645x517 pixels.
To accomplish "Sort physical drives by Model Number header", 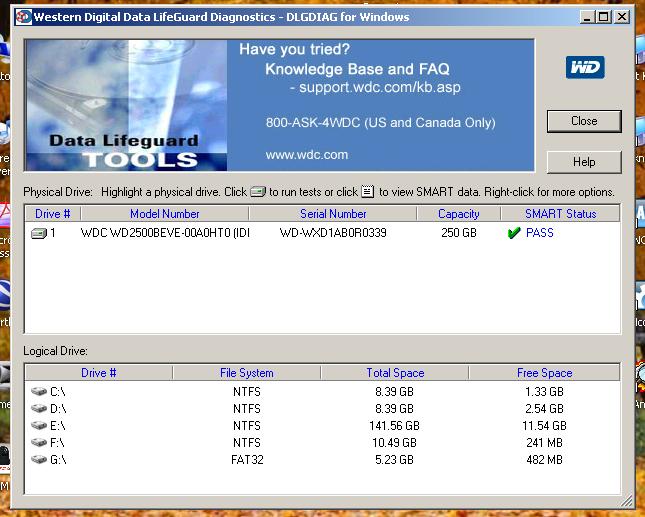I will point(165,214).
